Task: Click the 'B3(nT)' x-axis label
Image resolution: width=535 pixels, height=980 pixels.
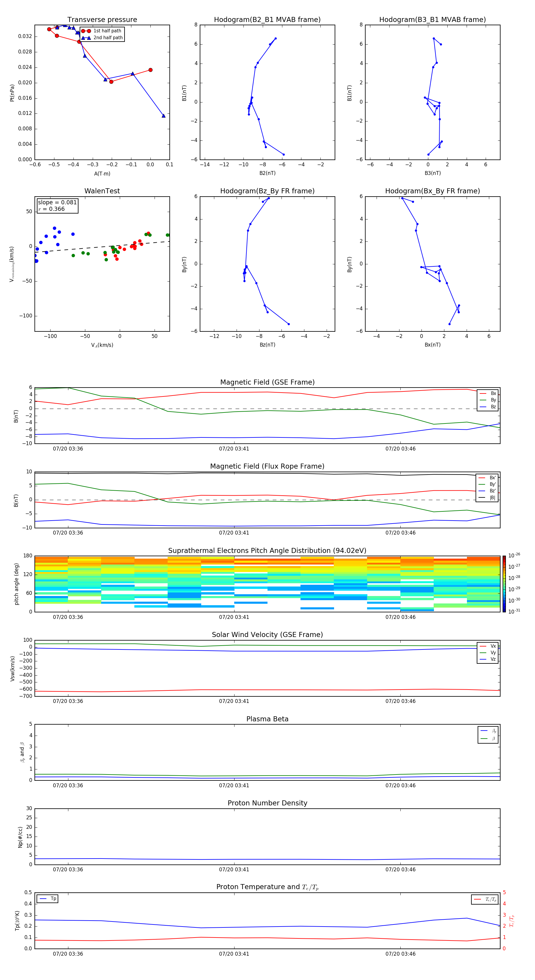Action: click(432, 173)
